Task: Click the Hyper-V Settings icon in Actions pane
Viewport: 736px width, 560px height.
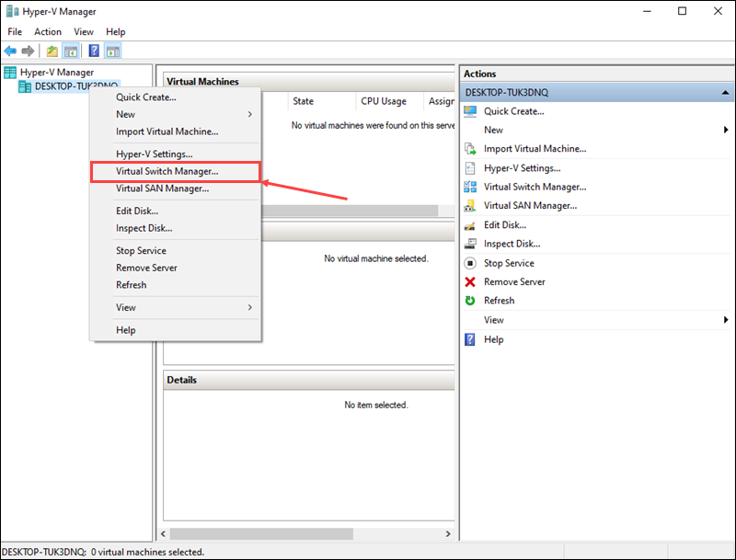Action: 470,168
